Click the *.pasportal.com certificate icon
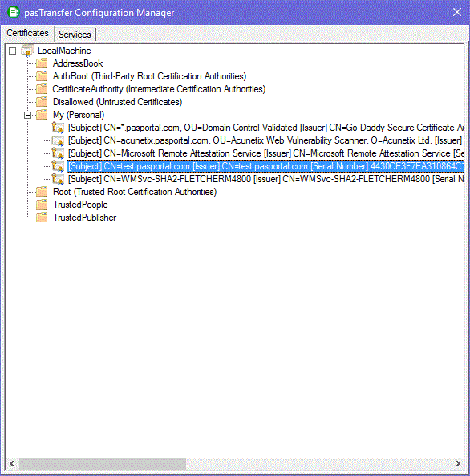This screenshot has width=470, height=476. point(58,128)
